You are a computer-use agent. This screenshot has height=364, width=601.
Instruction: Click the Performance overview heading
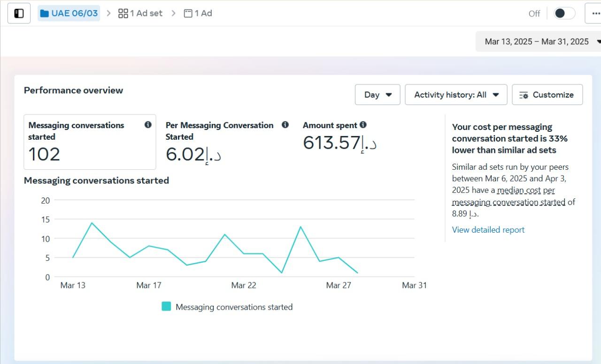[x=73, y=91]
